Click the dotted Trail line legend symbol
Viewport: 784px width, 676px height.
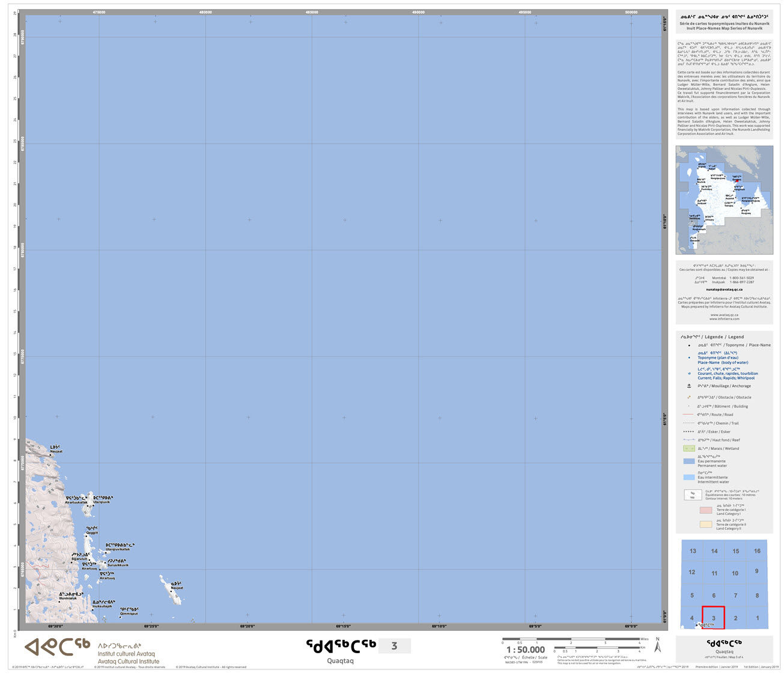tap(688, 423)
